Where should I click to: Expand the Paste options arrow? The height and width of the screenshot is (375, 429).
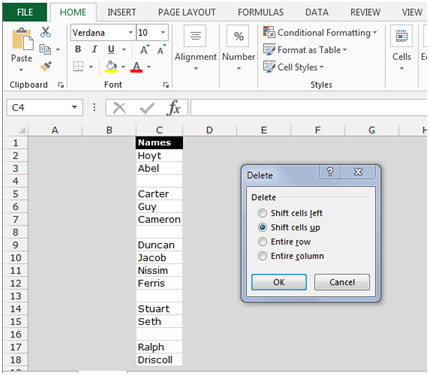point(21,70)
